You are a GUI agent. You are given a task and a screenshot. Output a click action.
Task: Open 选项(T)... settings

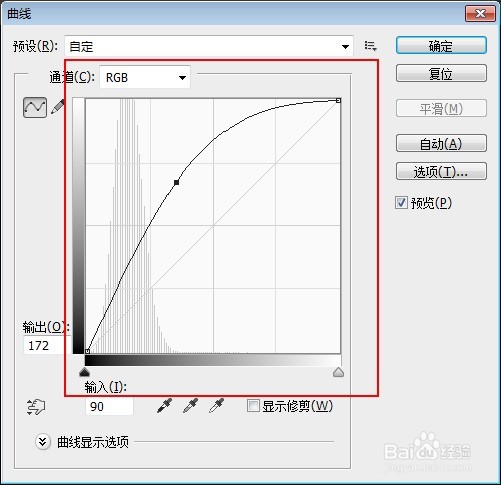pyautogui.click(x=441, y=171)
